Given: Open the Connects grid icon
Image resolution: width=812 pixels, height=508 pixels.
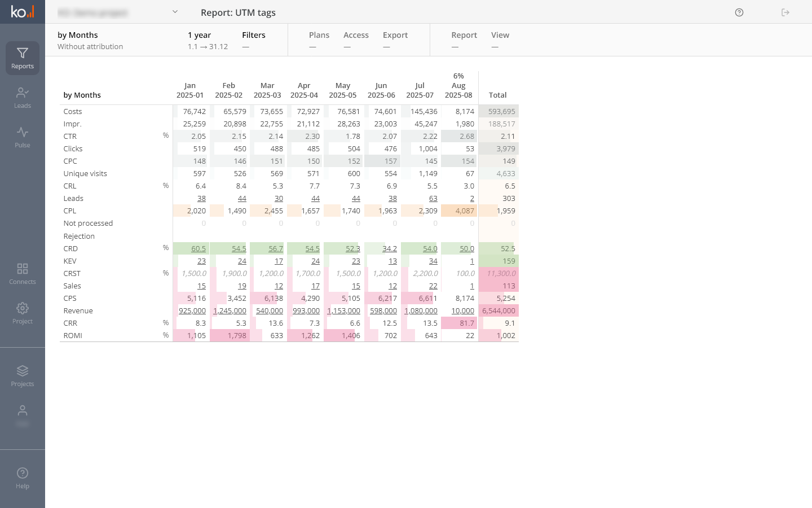Looking at the screenshot, I should pyautogui.click(x=23, y=269).
